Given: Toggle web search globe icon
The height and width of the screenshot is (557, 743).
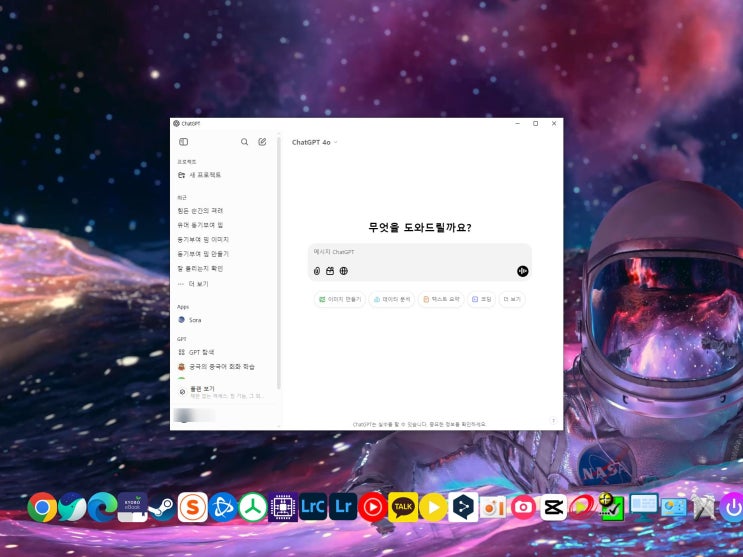Looking at the screenshot, I should (344, 271).
